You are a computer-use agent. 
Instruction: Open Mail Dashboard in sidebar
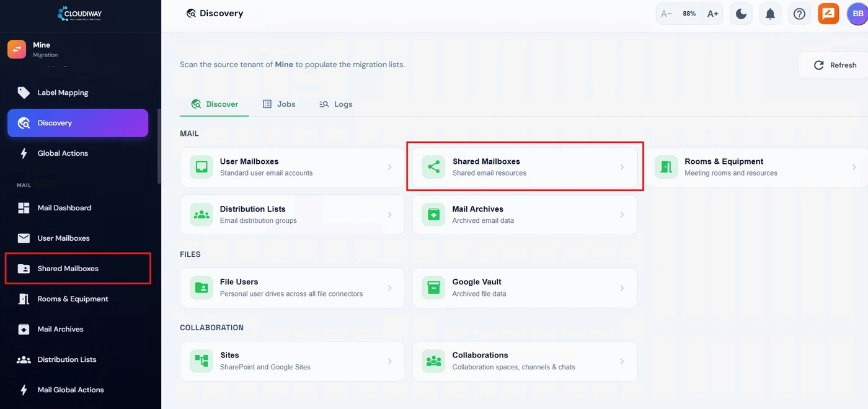(x=78, y=208)
